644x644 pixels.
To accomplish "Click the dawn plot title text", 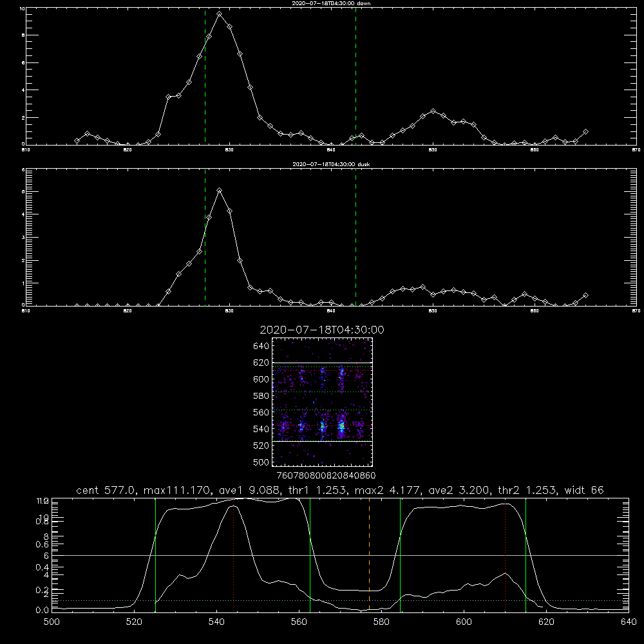I will pyautogui.click(x=331, y=3).
